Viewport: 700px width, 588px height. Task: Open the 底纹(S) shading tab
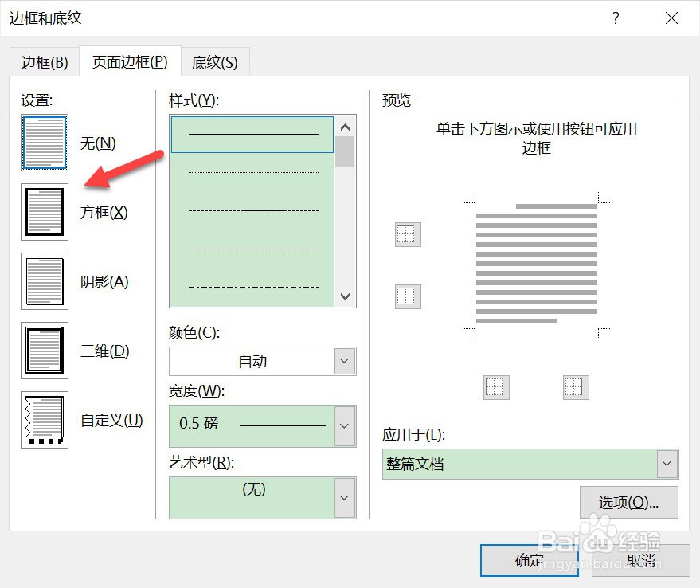(215, 63)
